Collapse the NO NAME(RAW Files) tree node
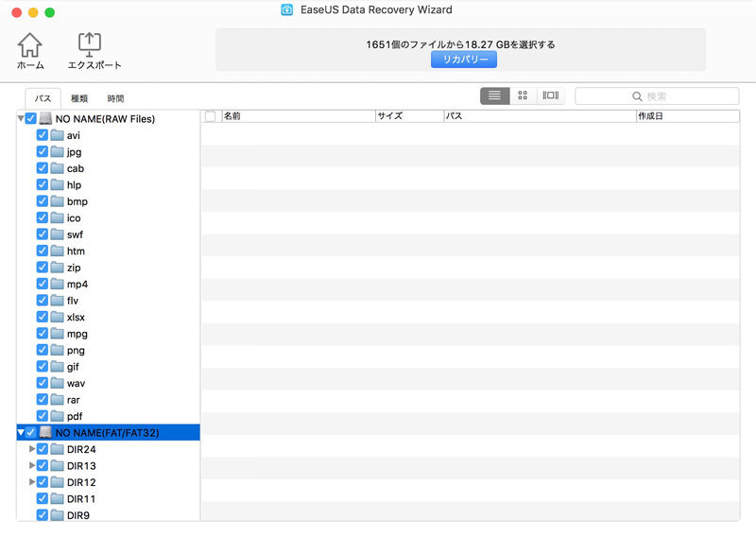 [21, 118]
